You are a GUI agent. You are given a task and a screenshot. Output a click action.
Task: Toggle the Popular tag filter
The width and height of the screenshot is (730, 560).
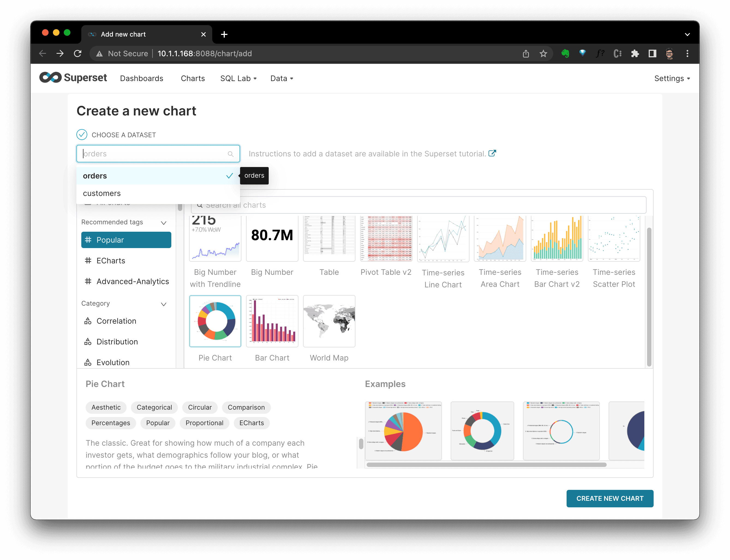point(126,240)
